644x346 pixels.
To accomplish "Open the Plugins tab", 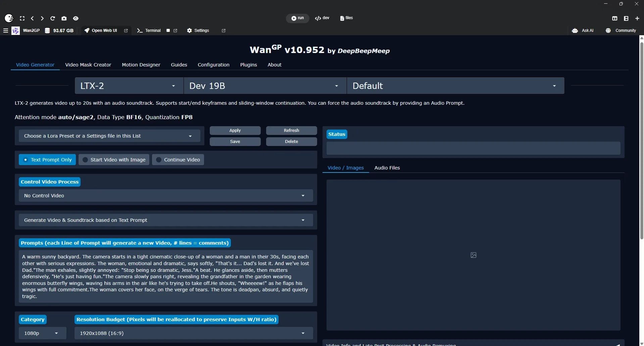I will [x=249, y=65].
